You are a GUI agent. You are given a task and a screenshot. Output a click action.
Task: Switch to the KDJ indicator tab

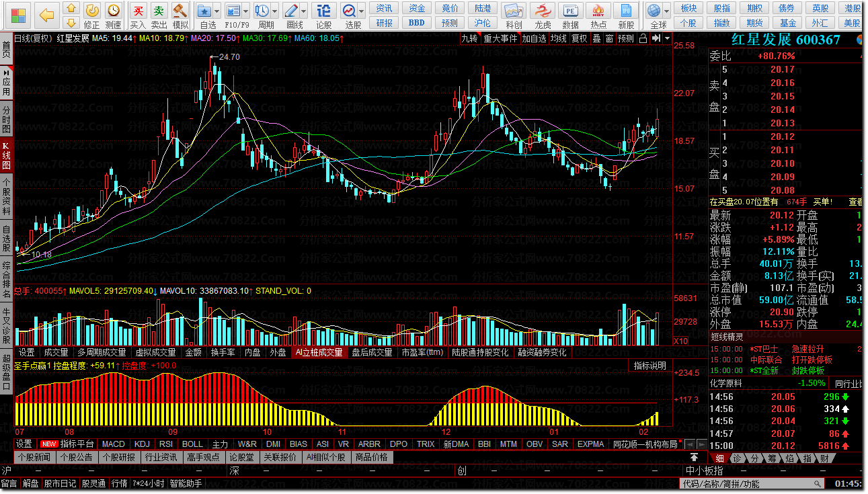[x=142, y=444]
